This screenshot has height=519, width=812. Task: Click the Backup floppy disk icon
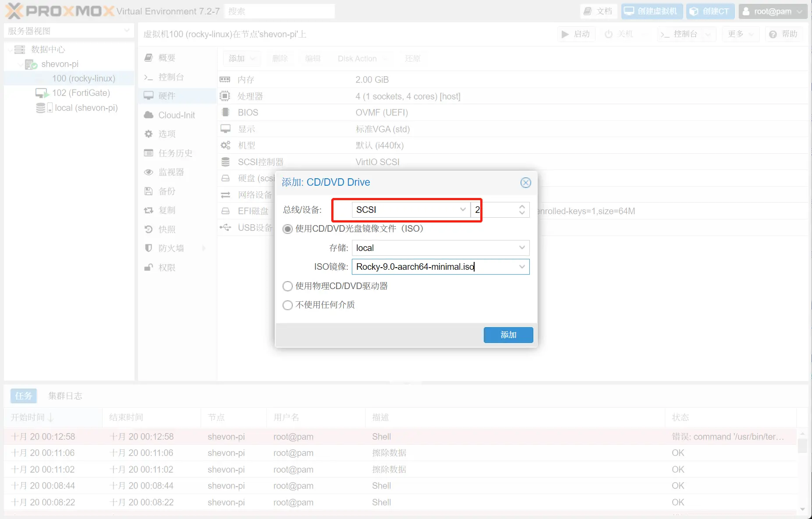pos(149,191)
